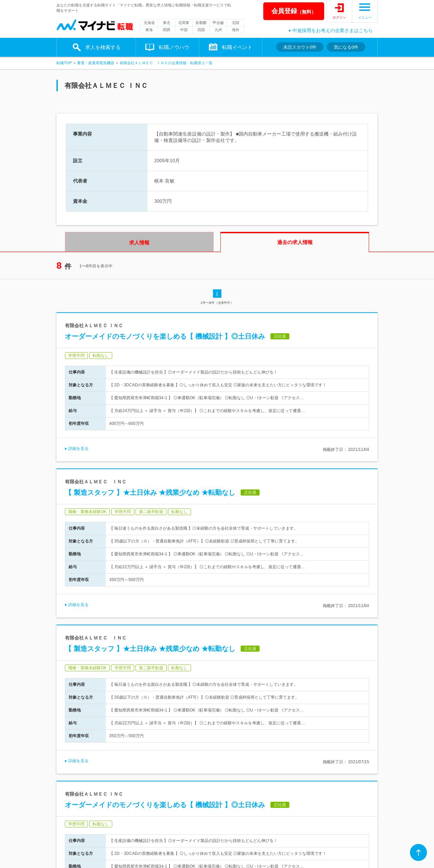Click 中途採用をお考えの企業さまはこちら link
The image size is (434, 868).
point(331,30)
